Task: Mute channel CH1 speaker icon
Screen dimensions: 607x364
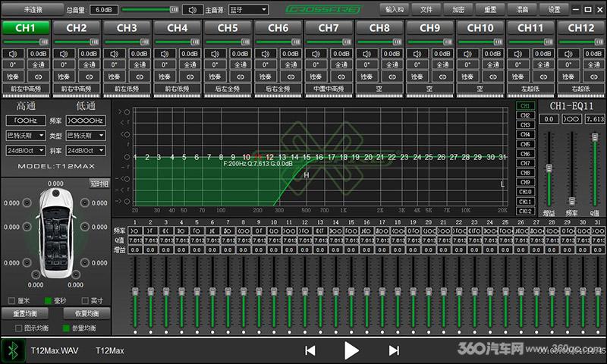Action: (13, 54)
